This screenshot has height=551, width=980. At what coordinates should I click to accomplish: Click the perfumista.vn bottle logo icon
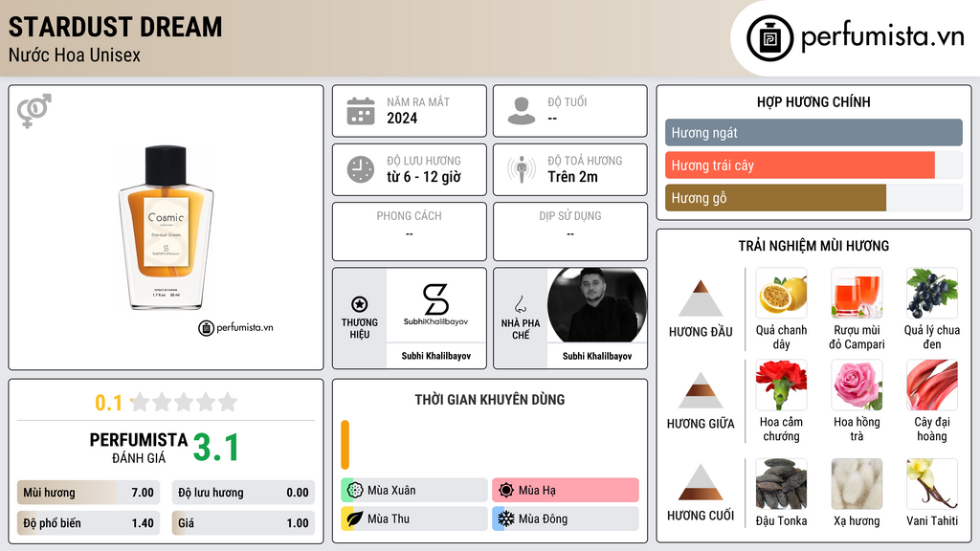click(x=769, y=38)
